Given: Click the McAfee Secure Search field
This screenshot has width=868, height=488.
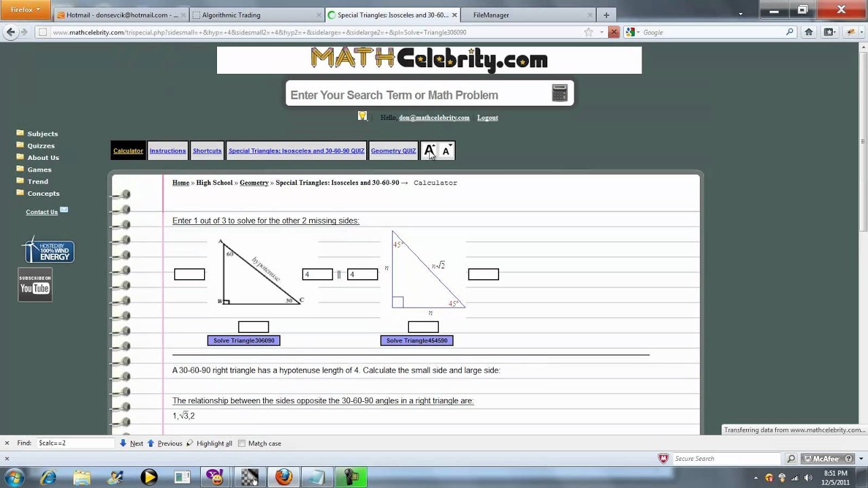Looking at the screenshot, I should coord(728,459).
